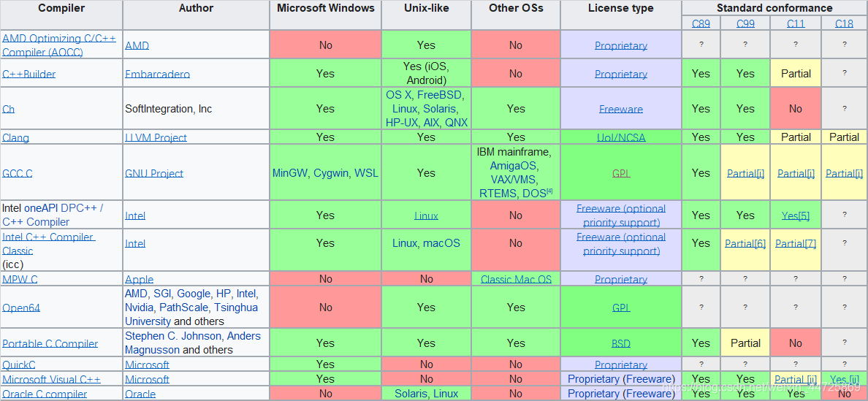Click the AMD author link in AOCC row
This screenshot has width=868, height=401.
(x=137, y=45)
